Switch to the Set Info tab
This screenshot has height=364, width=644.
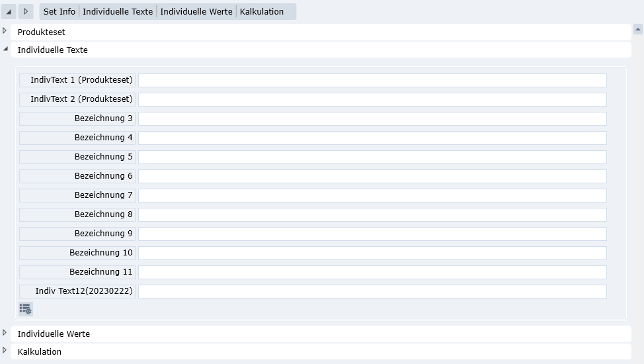pos(60,11)
